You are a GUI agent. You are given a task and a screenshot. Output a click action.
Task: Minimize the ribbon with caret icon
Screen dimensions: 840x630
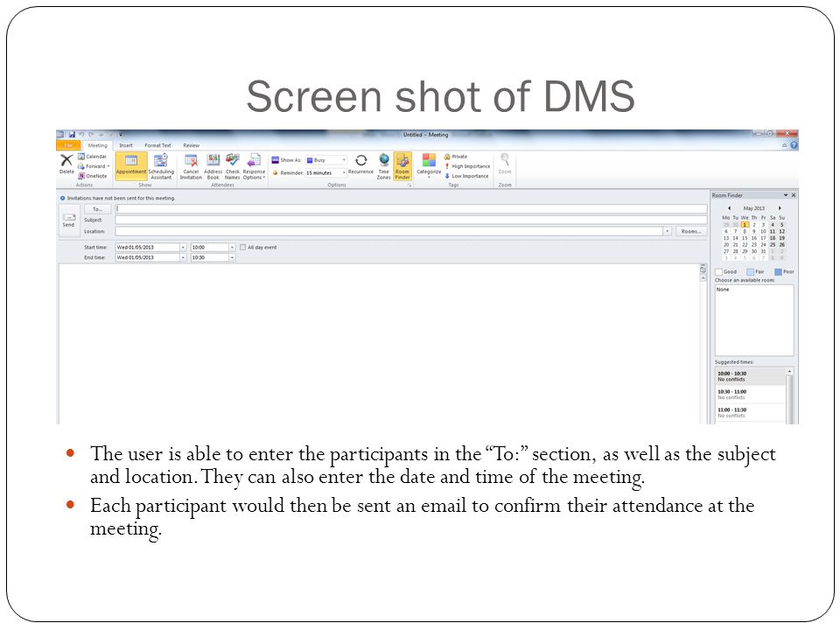pyautogui.click(x=785, y=145)
